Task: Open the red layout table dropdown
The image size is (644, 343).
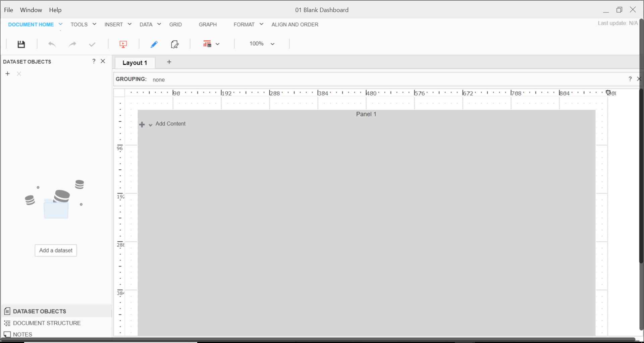Action: 211,44
